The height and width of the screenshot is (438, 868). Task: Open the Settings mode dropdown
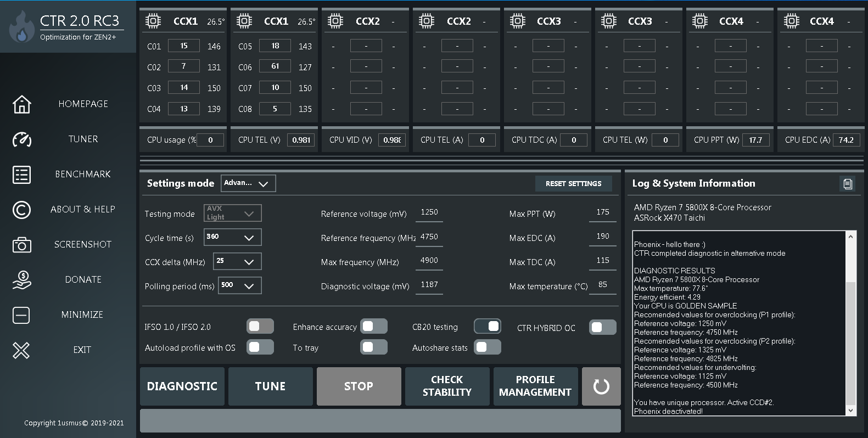(248, 183)
